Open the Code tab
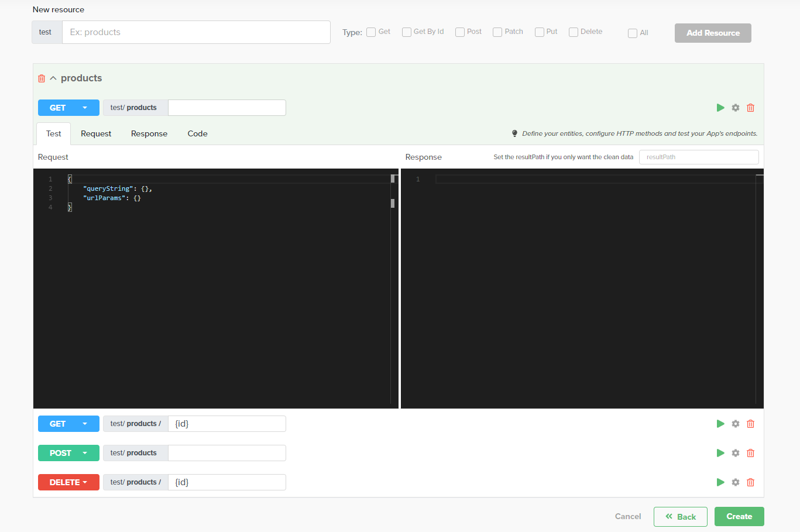800x532 pixels. click(198, 133)
